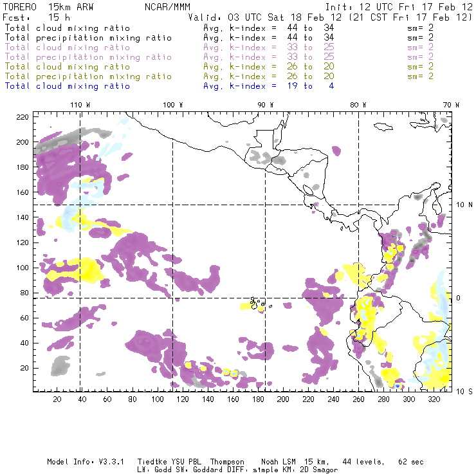Click 'Valid: 03 UTC Sat 18 Feb 12' text
This screenshot has height=476, width=476.
(x=265, y=17)
